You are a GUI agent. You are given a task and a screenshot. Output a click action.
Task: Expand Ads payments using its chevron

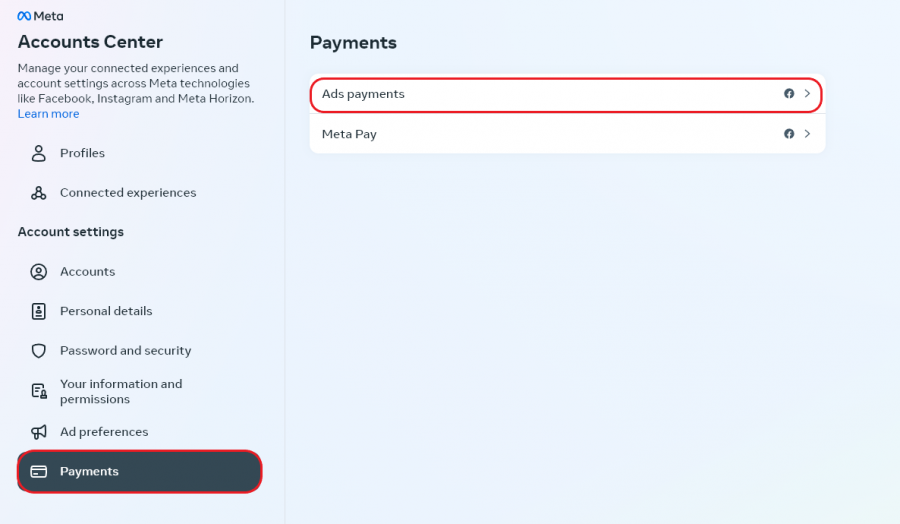pyautogui.click(x=807, y=94)
